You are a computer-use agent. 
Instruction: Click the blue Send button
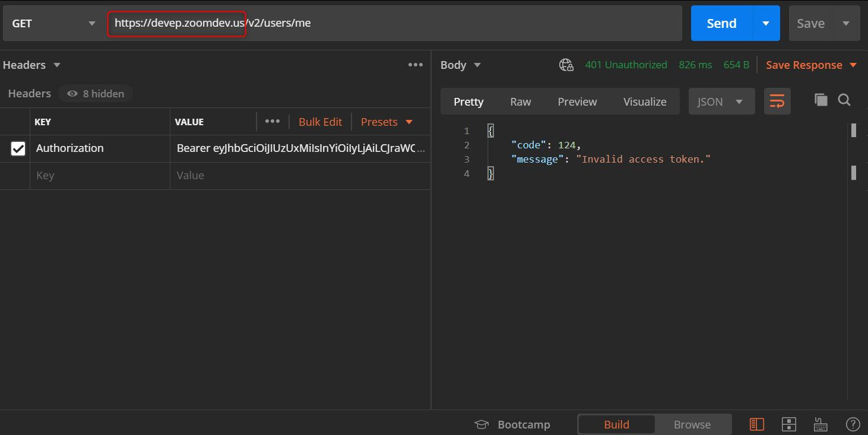coord(721,24)
